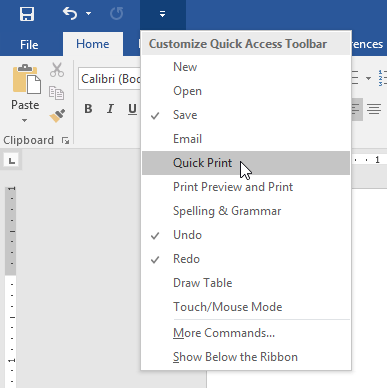The width and height of the screenshot is (387, 388).
Task: Uncheck Undo in the customize menu
Action: 246,235
